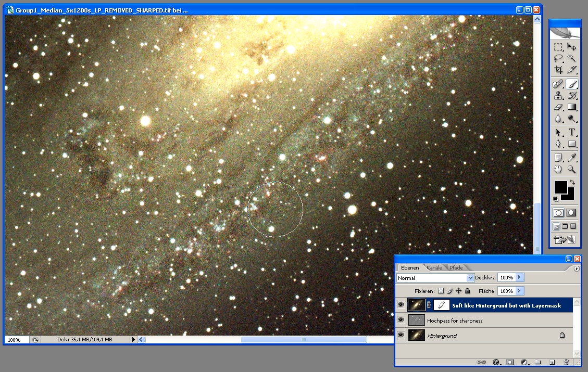
Task: Toggle lock position
Action: point(459,291)
